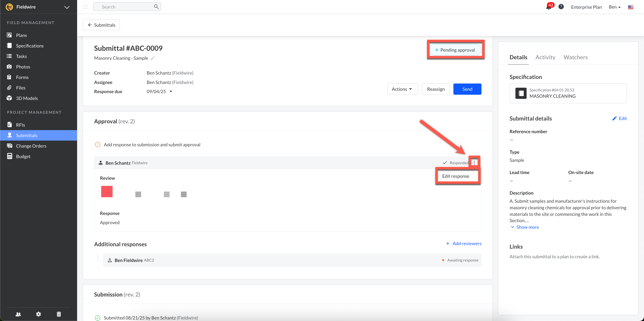
Task: Switch to the Watchers tab
Action: click(x=575, y=57)
